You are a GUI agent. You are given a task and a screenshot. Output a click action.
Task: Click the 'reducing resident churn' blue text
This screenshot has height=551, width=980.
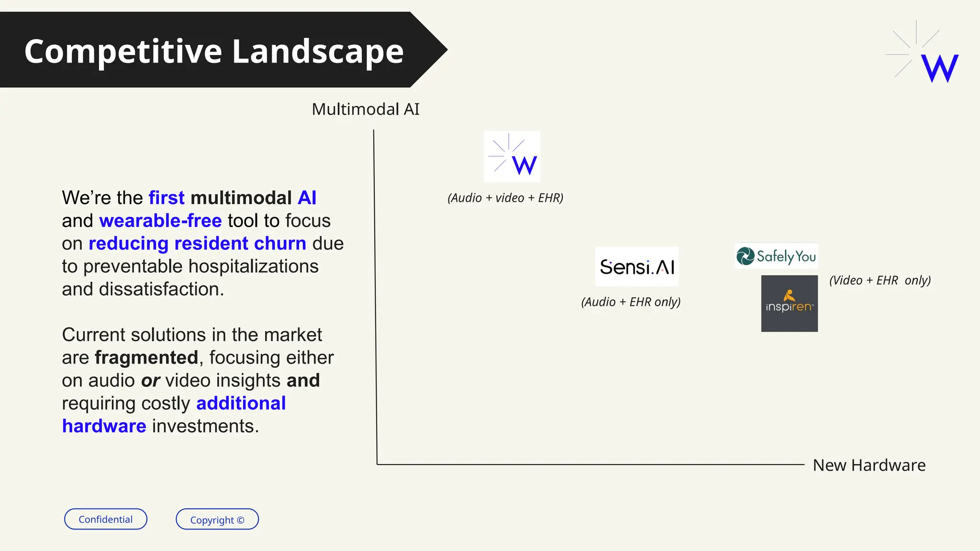tap(197, 244)
